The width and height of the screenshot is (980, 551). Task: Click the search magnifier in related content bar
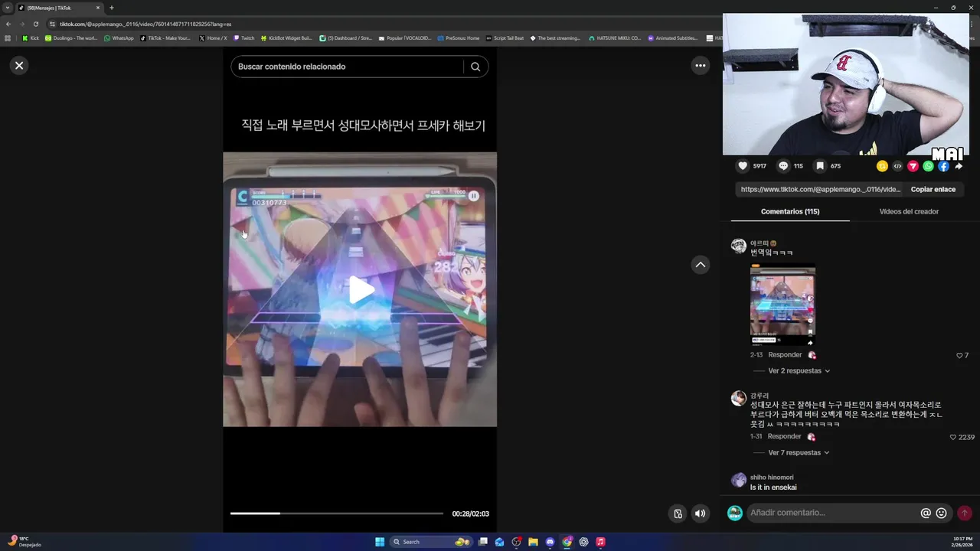pos(475,67)
